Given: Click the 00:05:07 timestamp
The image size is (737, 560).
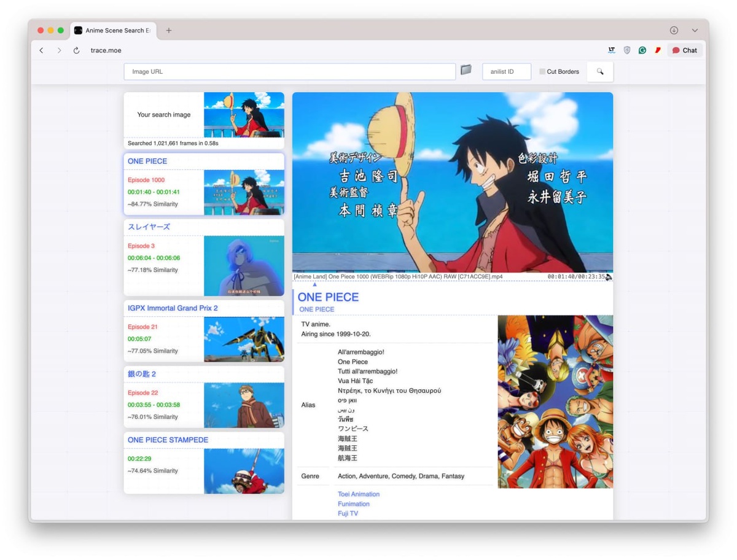Looking at the screenshot, I should click(x=139, y=339).
